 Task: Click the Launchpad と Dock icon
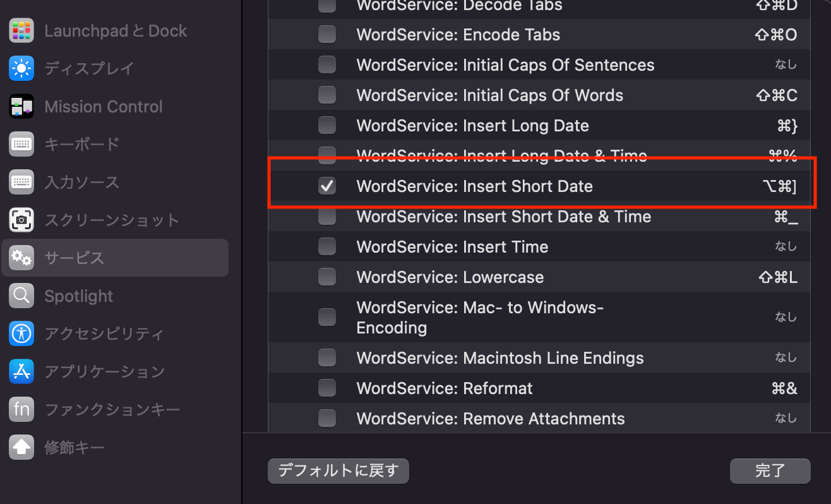tap(21, 31)
